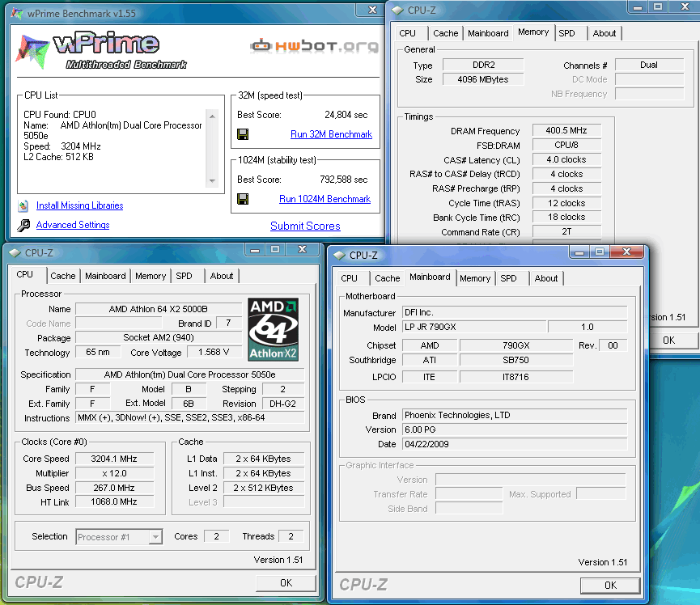Open About tab in Memory window
This screenshot has width=700, height=605.
tap(604, 33)
